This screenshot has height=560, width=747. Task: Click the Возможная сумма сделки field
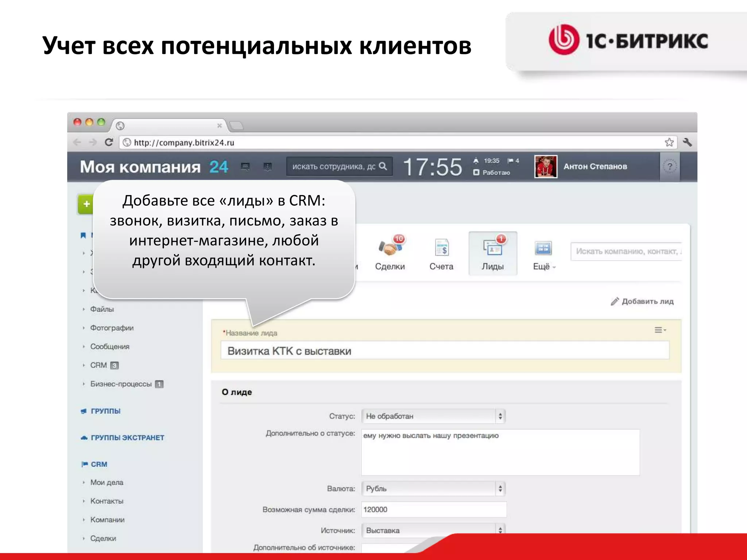tap(434, 509)
